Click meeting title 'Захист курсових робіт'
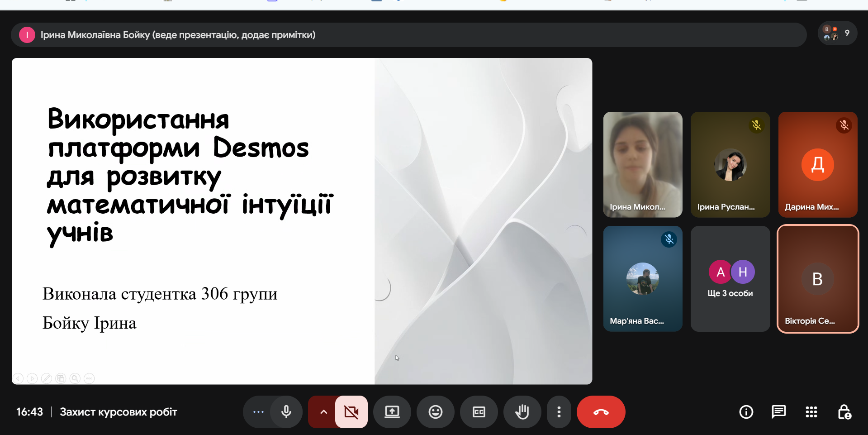Viewport: 868px width, 435px height. click(x=119, y=412)
